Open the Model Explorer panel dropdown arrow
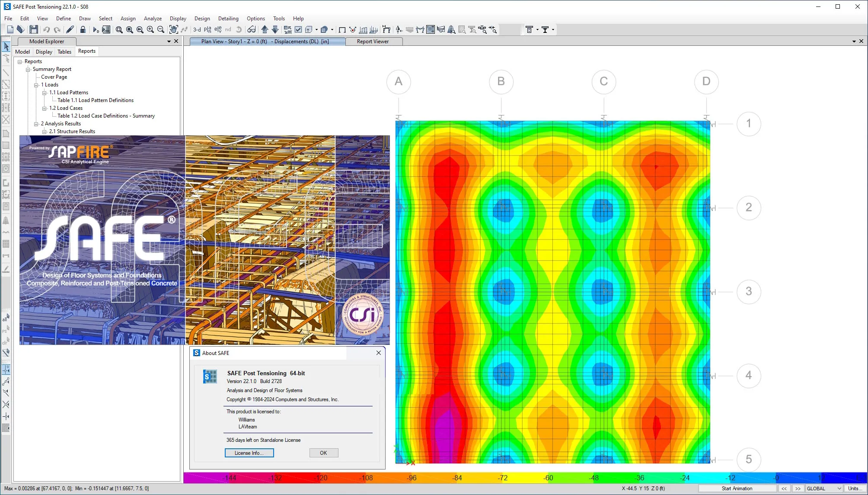The height and width of the screenshot is (495, 868). click(x=169, y=42)
